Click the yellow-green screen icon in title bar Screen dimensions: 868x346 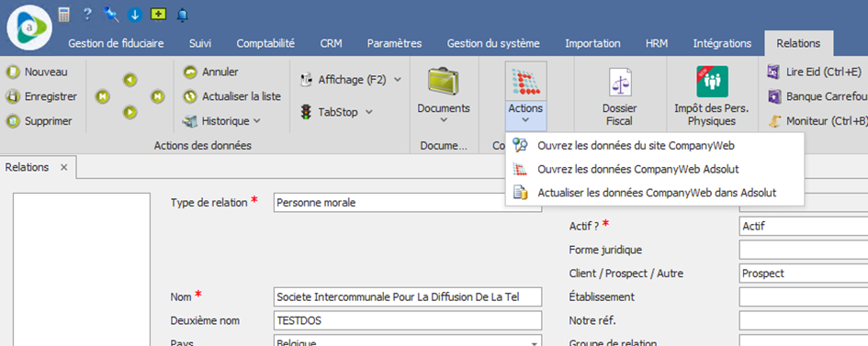point(158,15)
